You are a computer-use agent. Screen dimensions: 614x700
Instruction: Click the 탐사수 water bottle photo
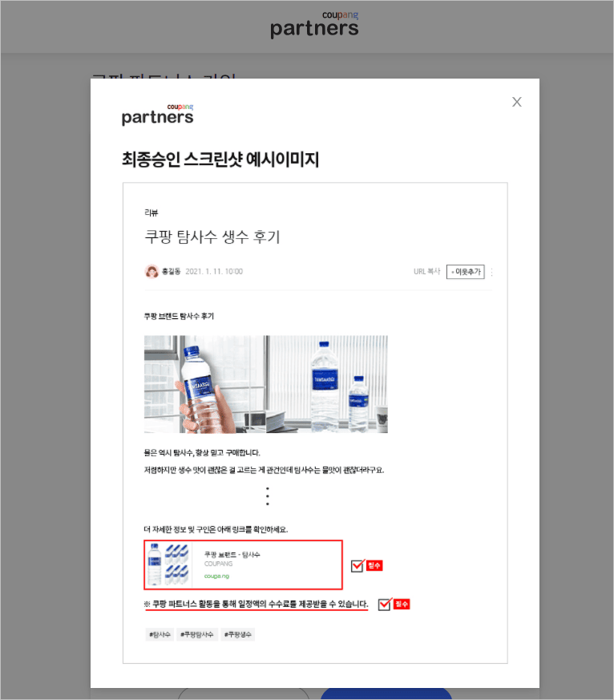tap(266, 384)
